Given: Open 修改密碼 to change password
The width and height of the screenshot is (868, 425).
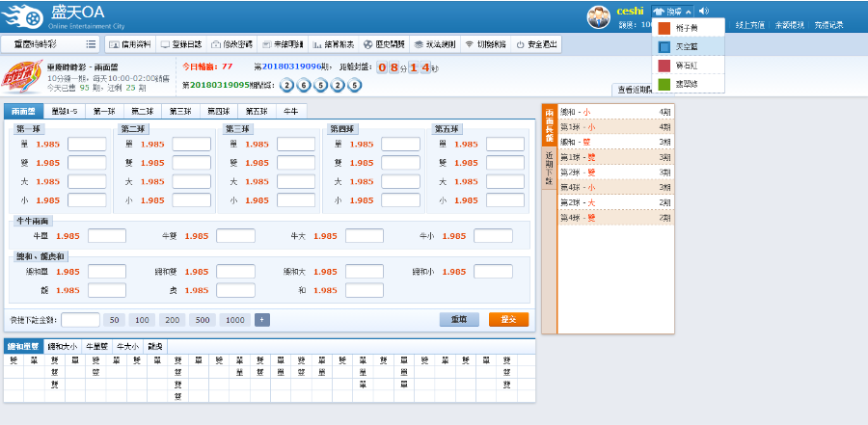Looking at the screenshot, I should pyautogui.click(x=230, y=44).
